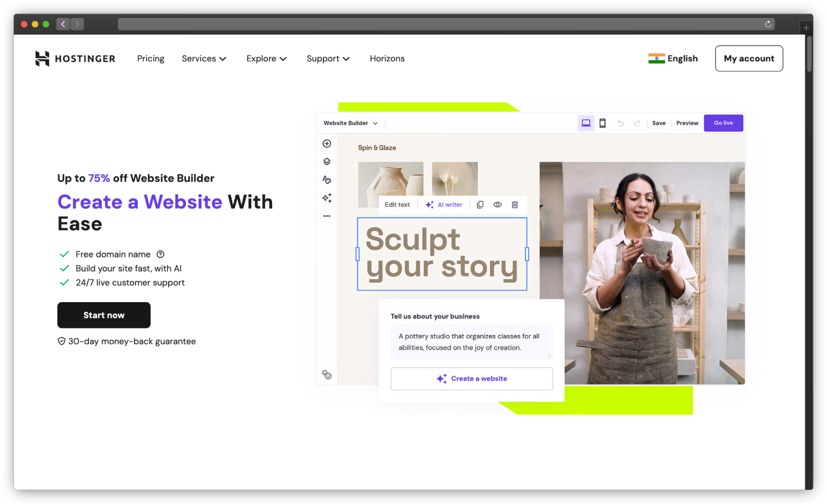This screenshot has height=504, width=827.
Task: Open the Pricing menu item
Action: [x=151, y=58]
